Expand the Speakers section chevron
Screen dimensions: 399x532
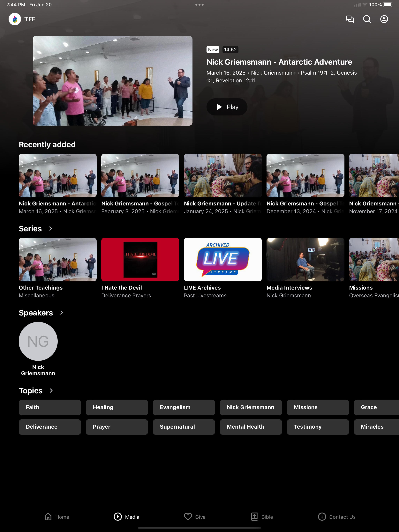61,313
